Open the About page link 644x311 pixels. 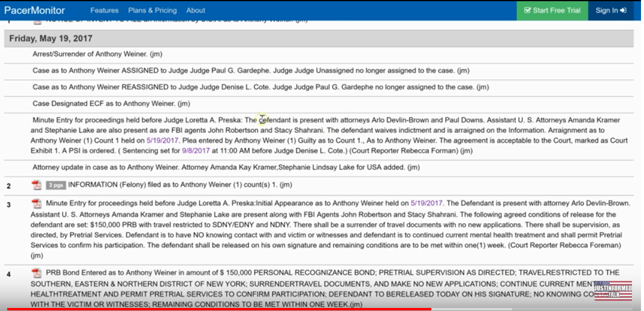196,10
